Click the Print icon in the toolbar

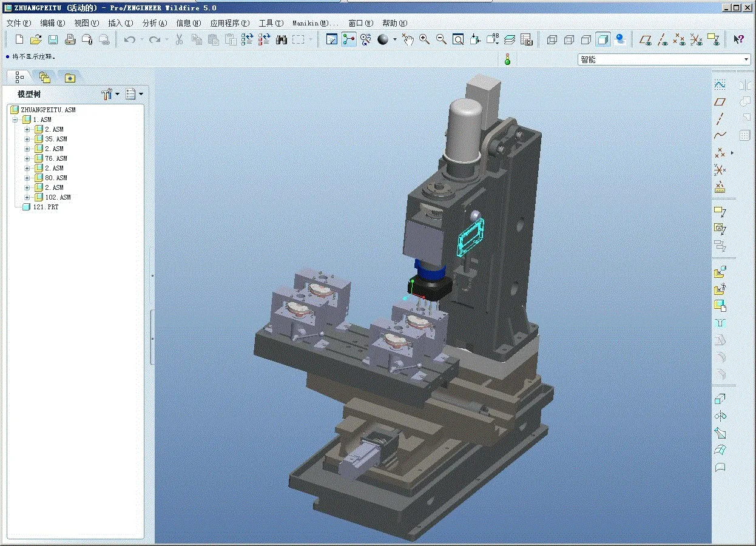(70, 39)
